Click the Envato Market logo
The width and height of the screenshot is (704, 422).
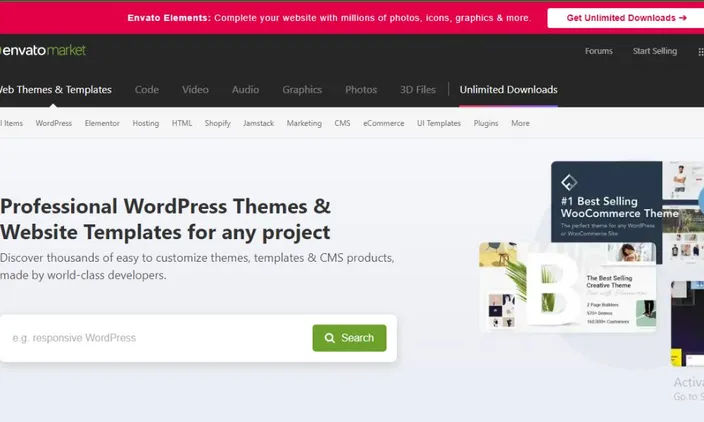(x=43, y=50)
